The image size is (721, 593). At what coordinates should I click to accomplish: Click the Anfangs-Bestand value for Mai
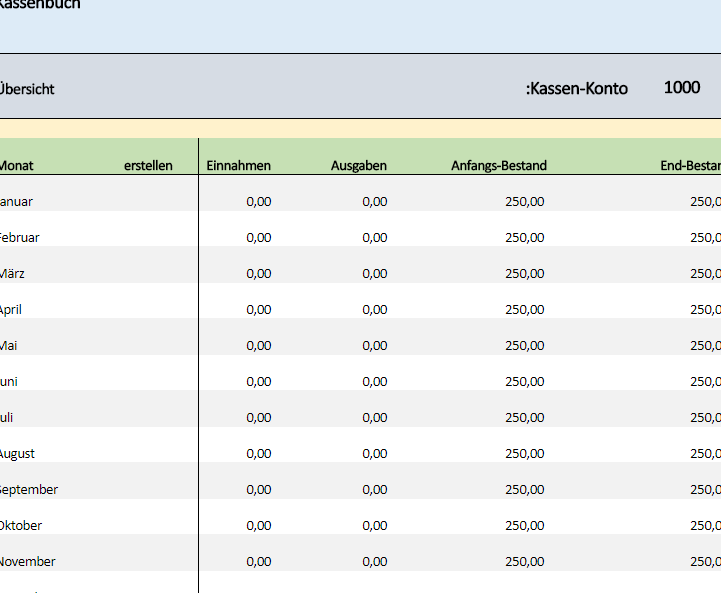(524, 345)
